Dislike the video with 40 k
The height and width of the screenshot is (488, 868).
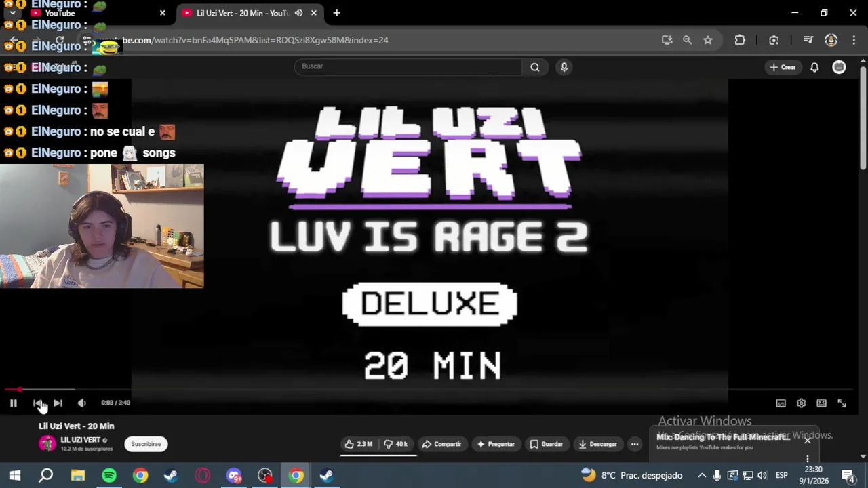coord(396,444)
